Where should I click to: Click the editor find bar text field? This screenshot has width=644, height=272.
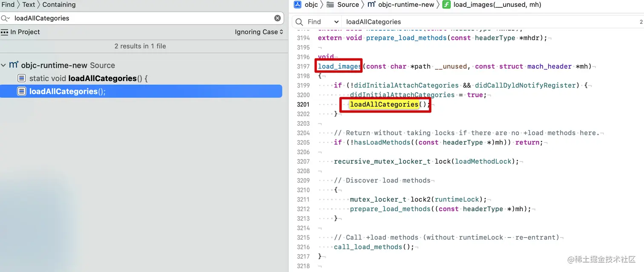pos(490,22)
